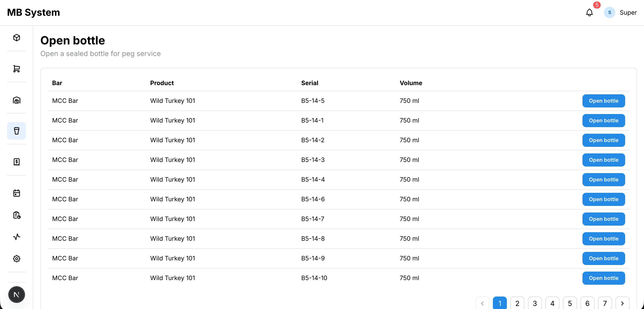Open the clipboard clock sidebar icon

(x=16, y=215)
